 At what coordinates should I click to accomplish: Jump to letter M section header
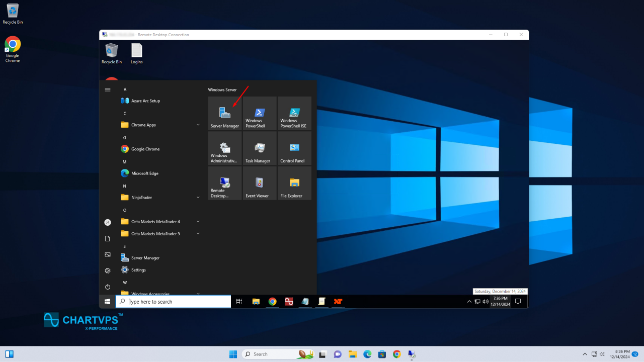tap(125, 161)
